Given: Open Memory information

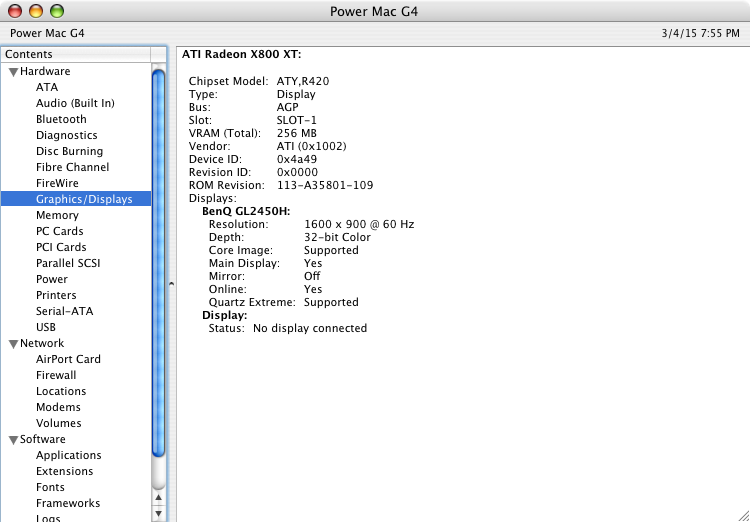Looking at the screenshot, I should [57, 215].
